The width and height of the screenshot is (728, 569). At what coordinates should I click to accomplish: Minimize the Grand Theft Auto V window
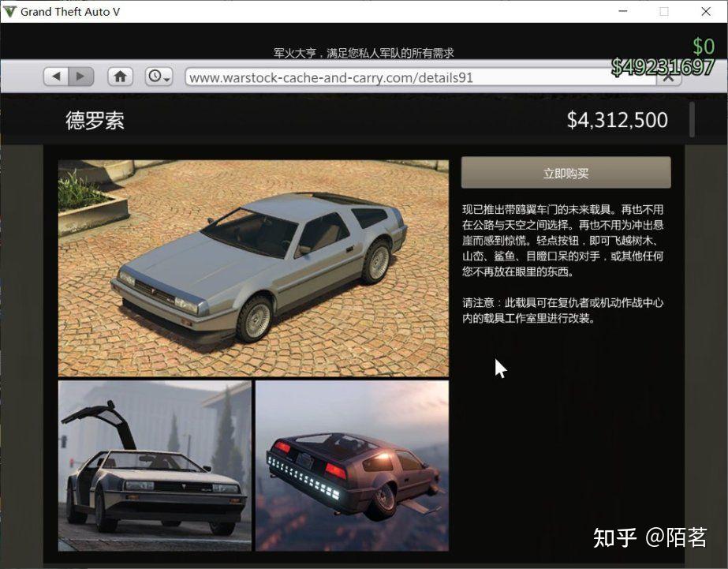click(x=623, y=11)
